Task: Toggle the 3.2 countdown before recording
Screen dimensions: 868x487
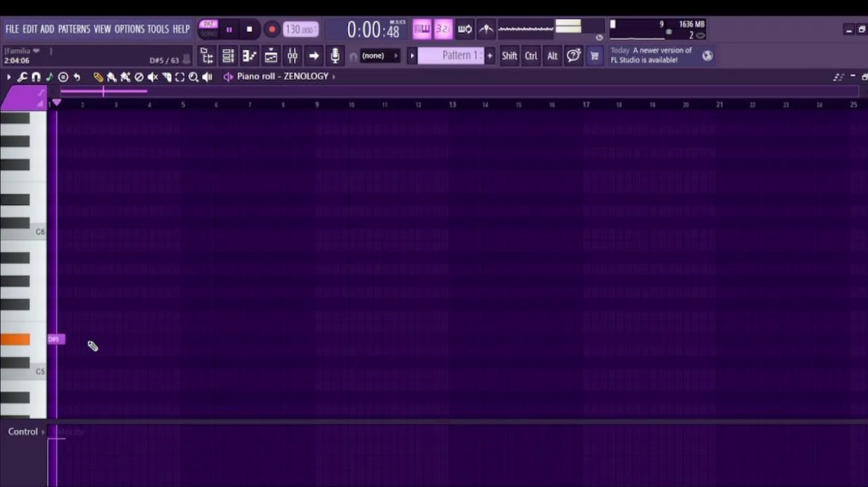Action: (x=443, y=29)
